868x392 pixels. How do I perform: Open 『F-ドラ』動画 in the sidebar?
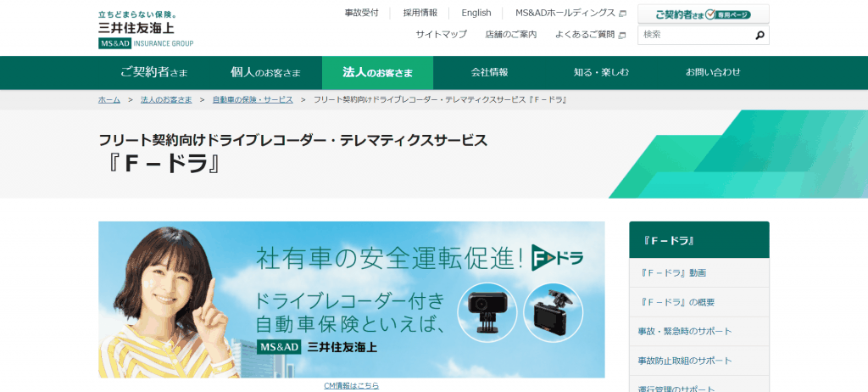(x=699, y=273)
